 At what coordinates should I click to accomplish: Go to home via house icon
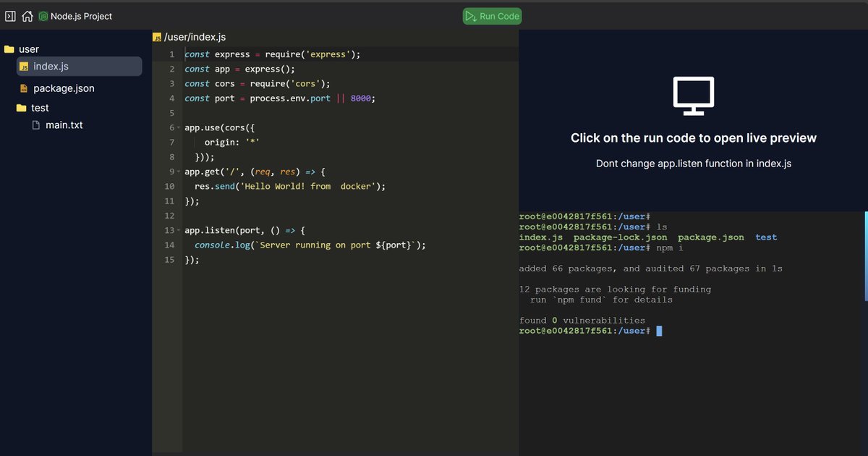click(27, 16)
